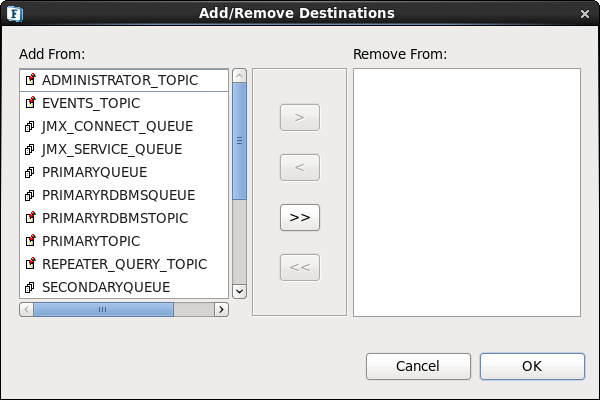600x400 pixels.
Task: Select PRIMARYRDBMSQUEUE destination entry
Action: (x=124, y=195)
